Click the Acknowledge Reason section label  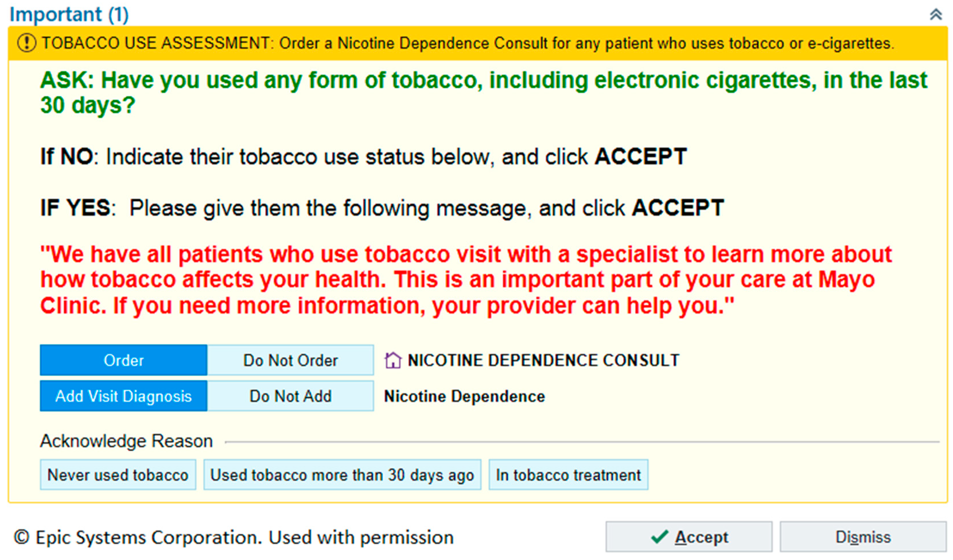pyautogui.click(x=126, y=441)
